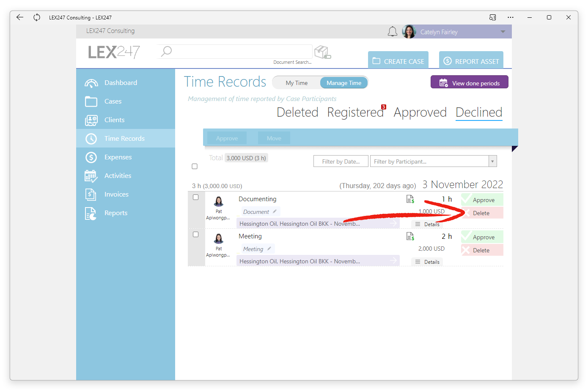The image size is (588, 391).
Task: Refresh the page with the reload icon
Action: pos(37,17)
